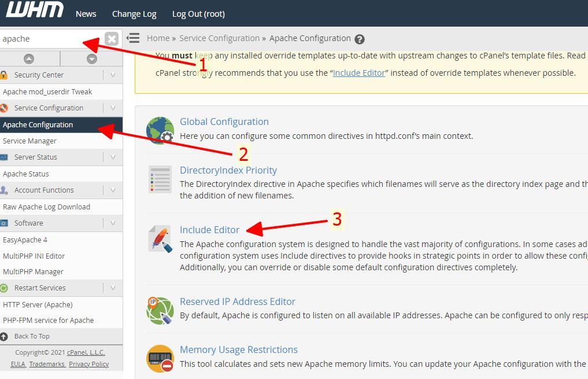Click the Account Functions user icon

click(x=3, y=190)
